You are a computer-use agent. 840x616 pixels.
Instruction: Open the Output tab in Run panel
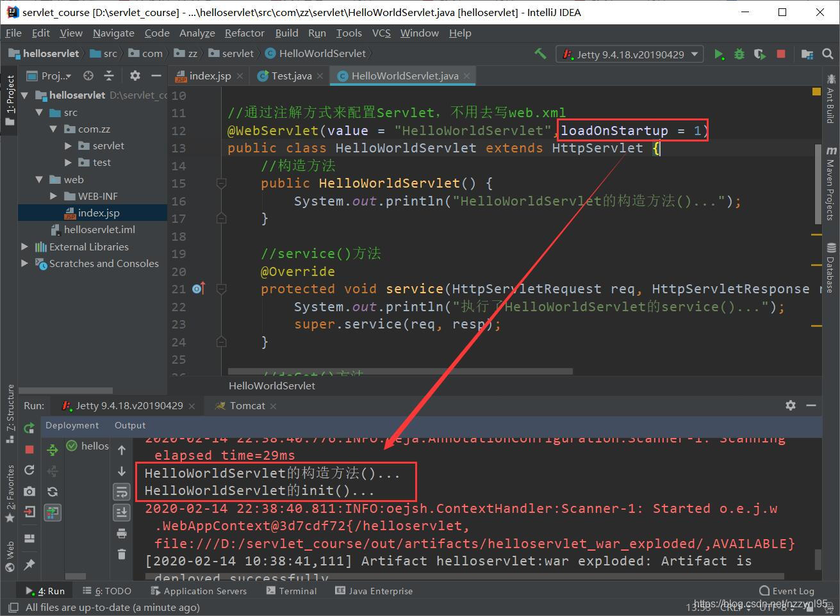[130, 425]
